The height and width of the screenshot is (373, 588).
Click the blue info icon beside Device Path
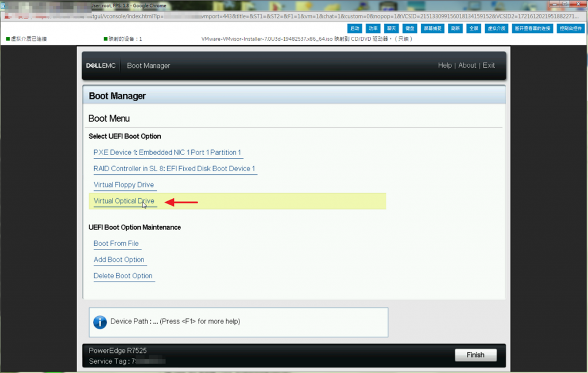(x=100, y=322)
